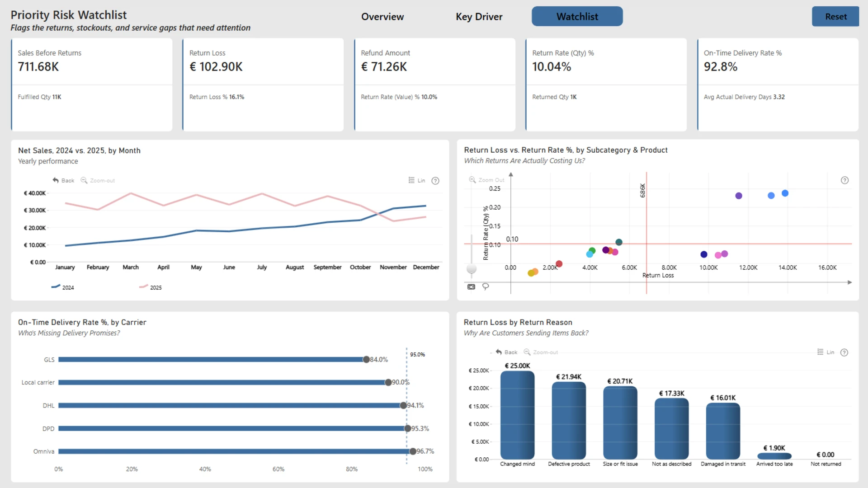The image size is (868, 488).
Task: Click the scatter chart vertical zoom slider handle
Action: point(472,268)
